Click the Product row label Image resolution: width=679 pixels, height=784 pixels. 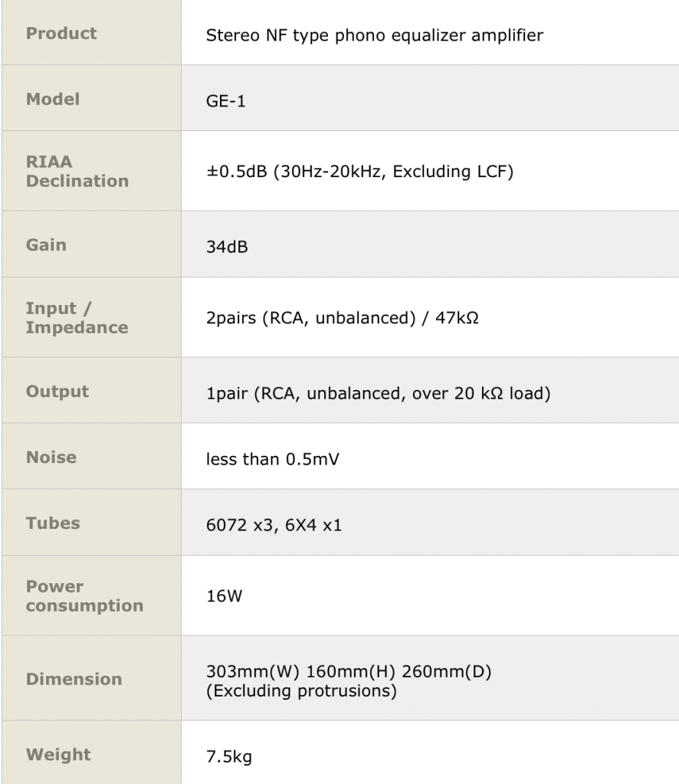tap(61, 34)
